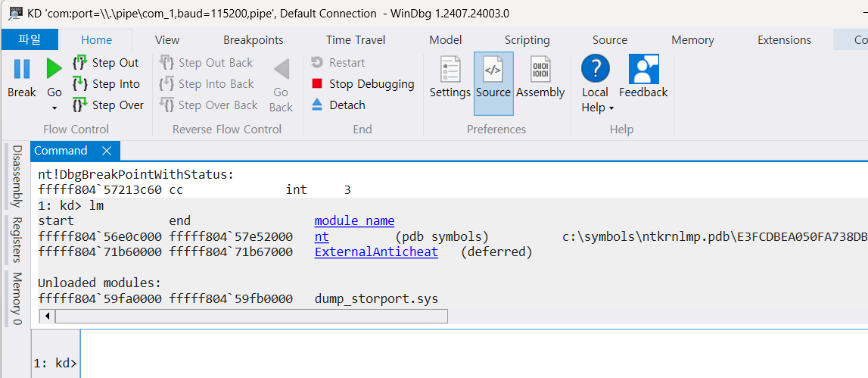Switch to the Source ribbon tab
This screenshot has width=868, height=378.
pos(609,40)
